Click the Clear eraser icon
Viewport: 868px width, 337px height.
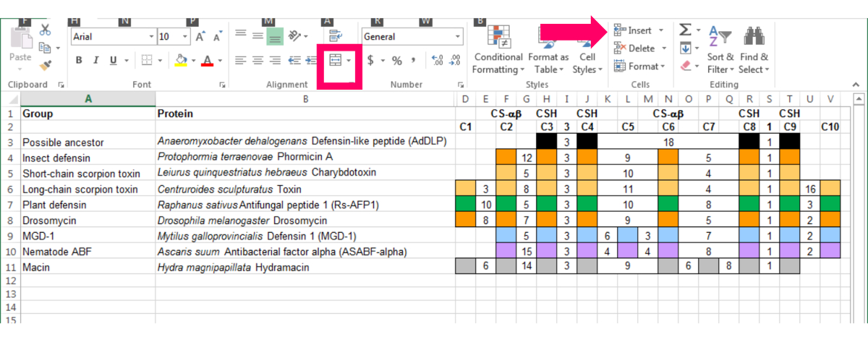(686, 66)
